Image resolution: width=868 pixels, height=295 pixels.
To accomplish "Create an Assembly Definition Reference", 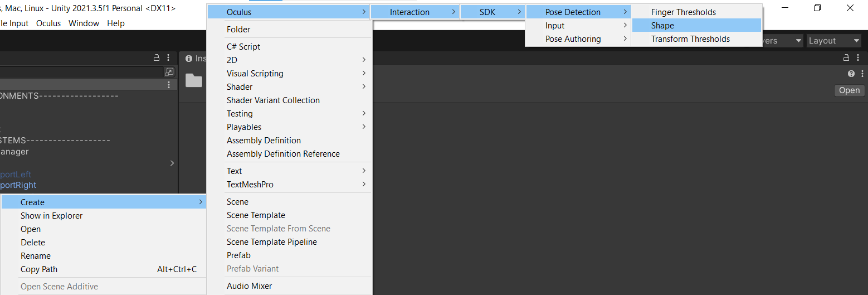I will tap(289, 154).
